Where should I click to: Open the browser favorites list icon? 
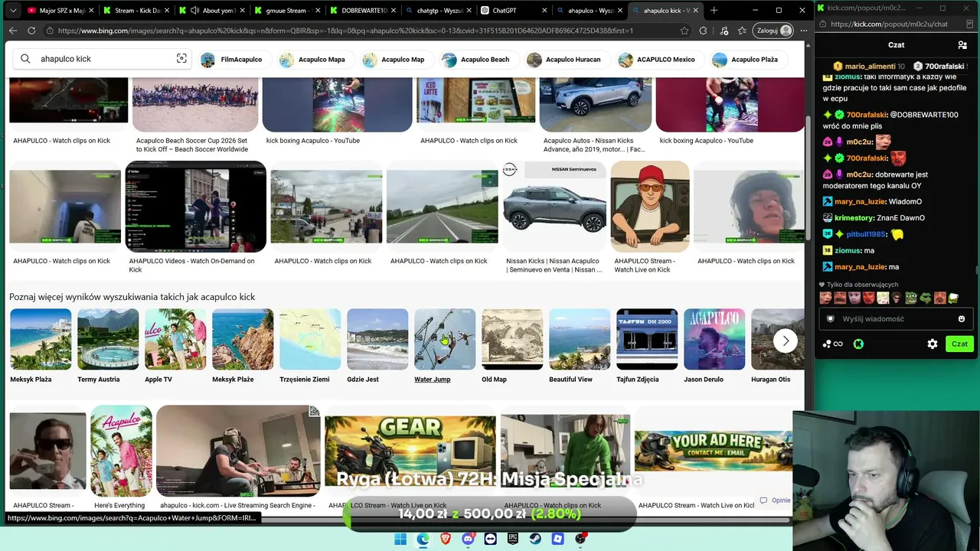click(x=742, y=31)
